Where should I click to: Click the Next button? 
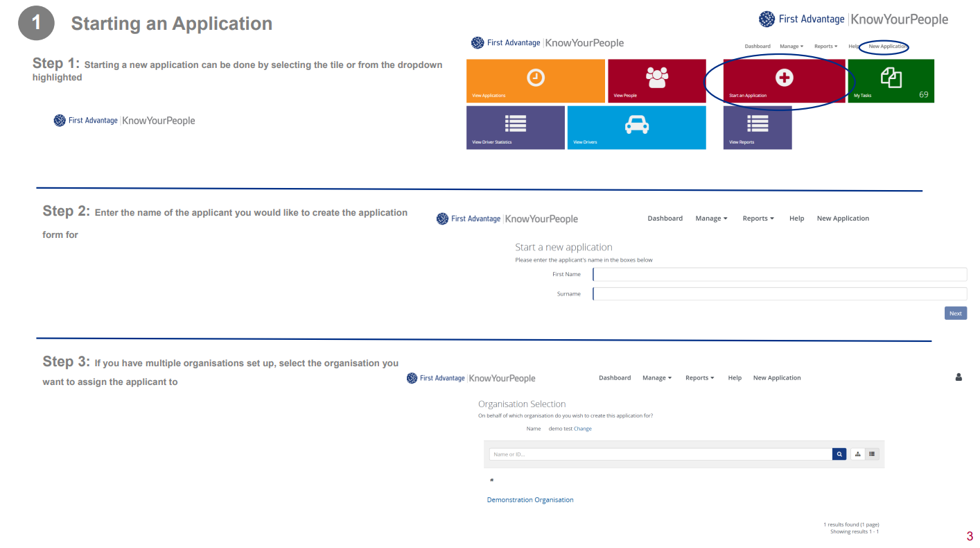pyautogui.click(x=955, y=313)
